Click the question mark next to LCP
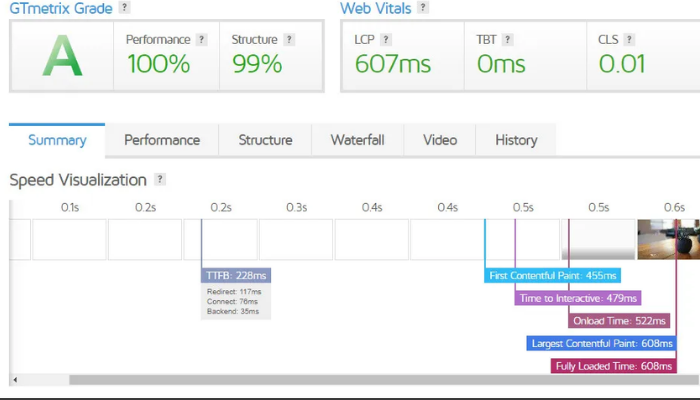The height and width of the screenshot is (400, 700). (386, 40)
